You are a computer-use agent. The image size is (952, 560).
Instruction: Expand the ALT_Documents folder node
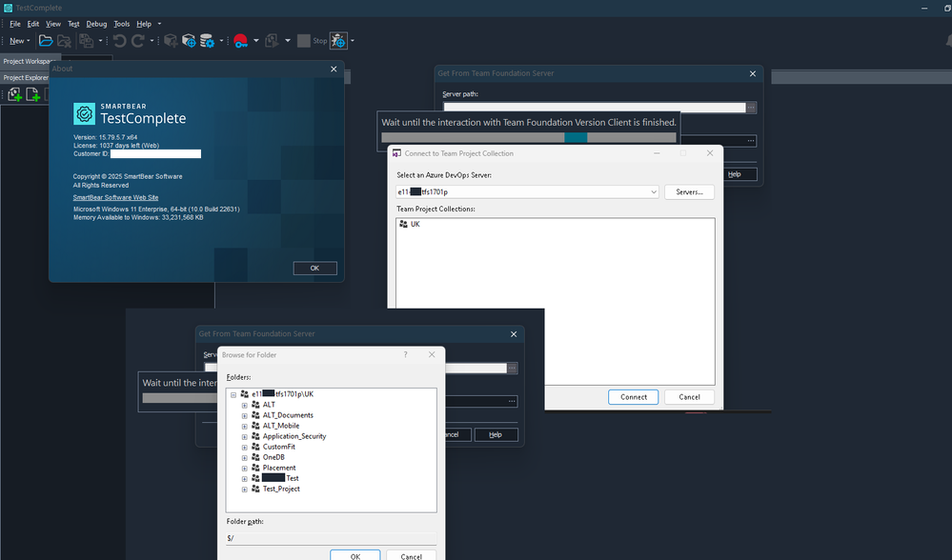[244, 415]
